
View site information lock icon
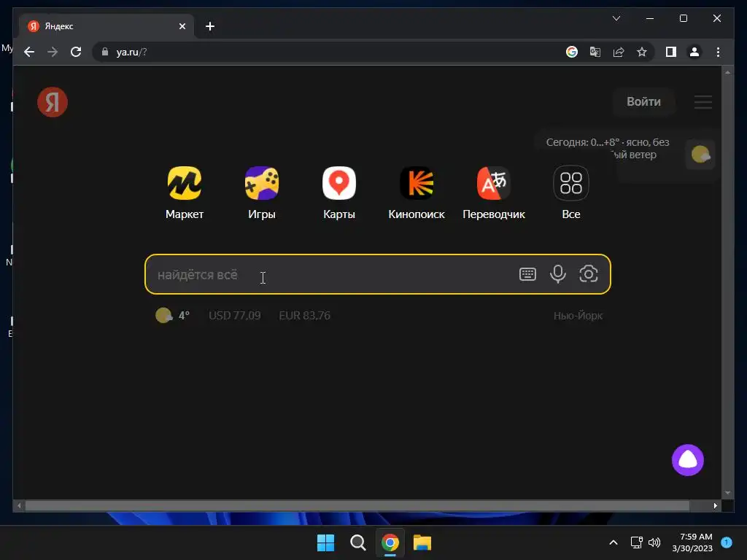105,52
